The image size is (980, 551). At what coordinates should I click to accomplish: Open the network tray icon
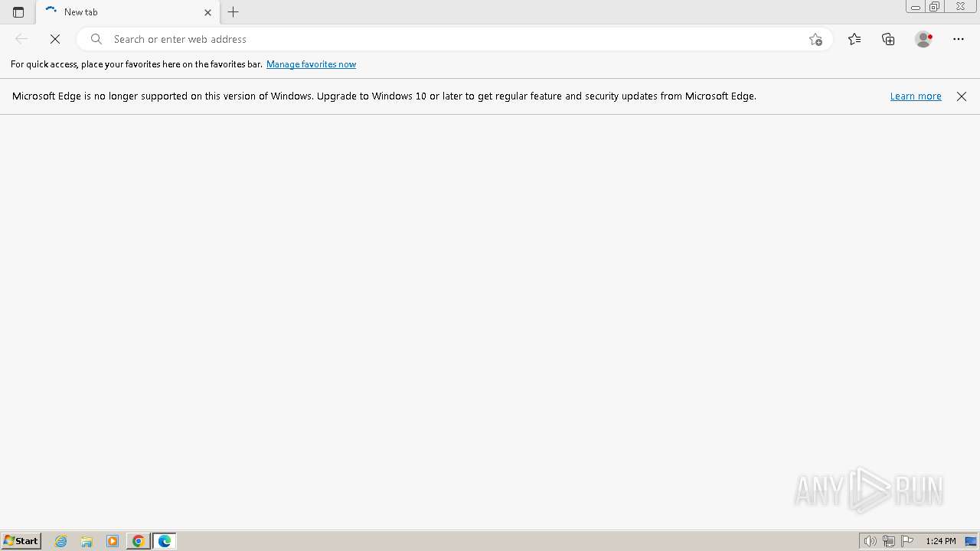point(889,541)
